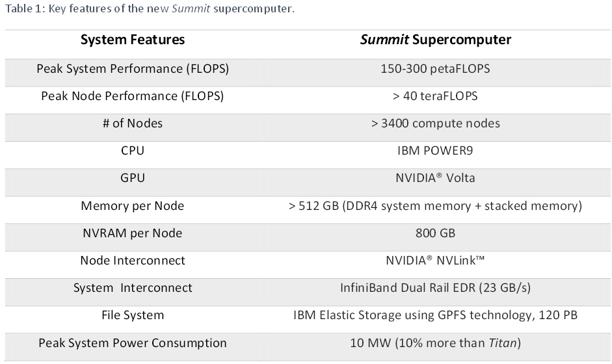The image size is (612, 364).
Task: Select the 'Peak Node Performance (FLOPS)' label
Action: 133,96
